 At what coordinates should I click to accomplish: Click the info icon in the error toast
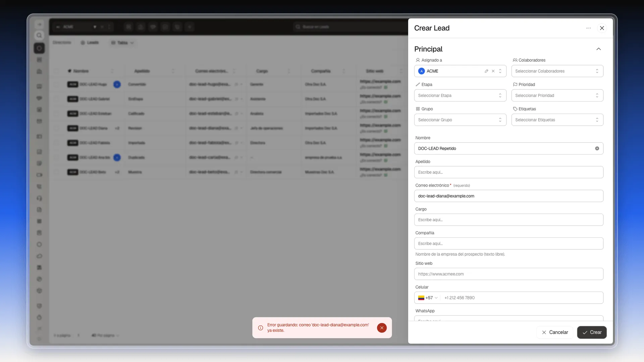pyautogui.click(x=261, y=328)
